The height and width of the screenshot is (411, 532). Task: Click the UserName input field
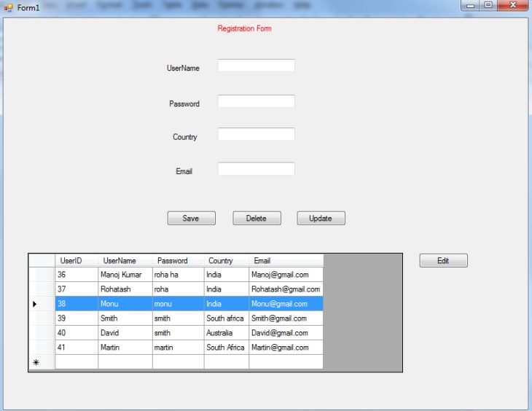(x=256, y=66)
